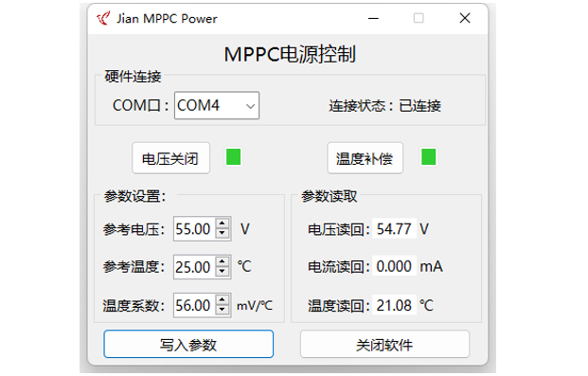The height and width of the screenshot is (376, 588).
Task: Increase 参考温度 with the up arrow
Action: 223,261
